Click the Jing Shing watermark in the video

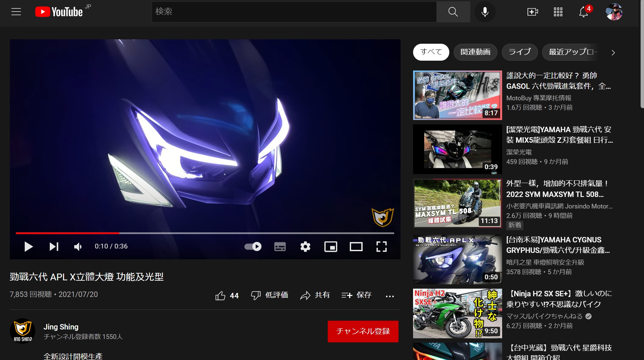click(383, 217)
